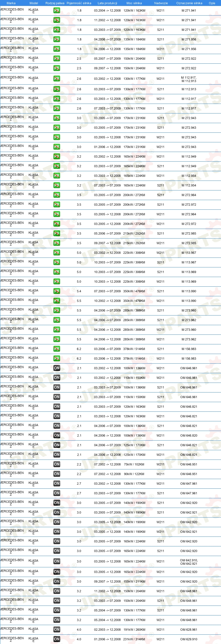Click power value 90kW / 122KM
This screenshot has height=644, width=221.
[134, 474]
